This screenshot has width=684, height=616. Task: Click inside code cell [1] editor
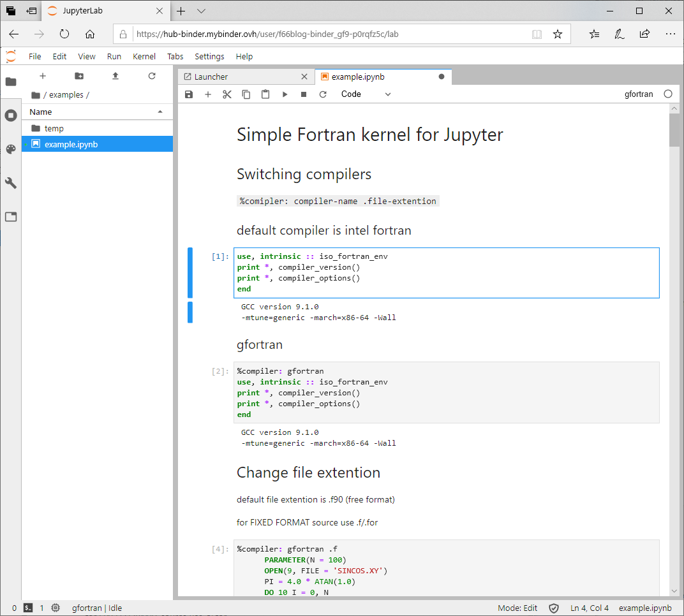[446, 273]
